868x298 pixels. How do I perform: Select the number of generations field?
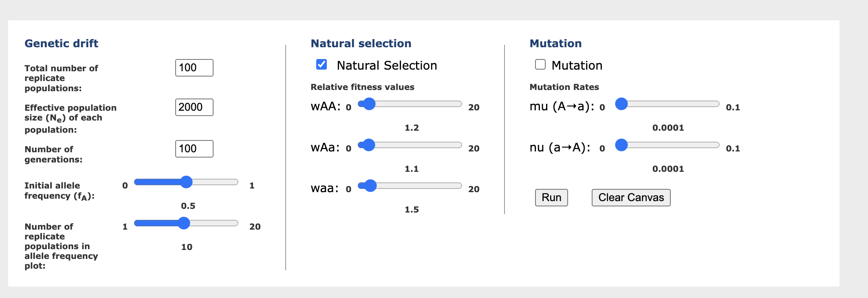tap(194, 149)
